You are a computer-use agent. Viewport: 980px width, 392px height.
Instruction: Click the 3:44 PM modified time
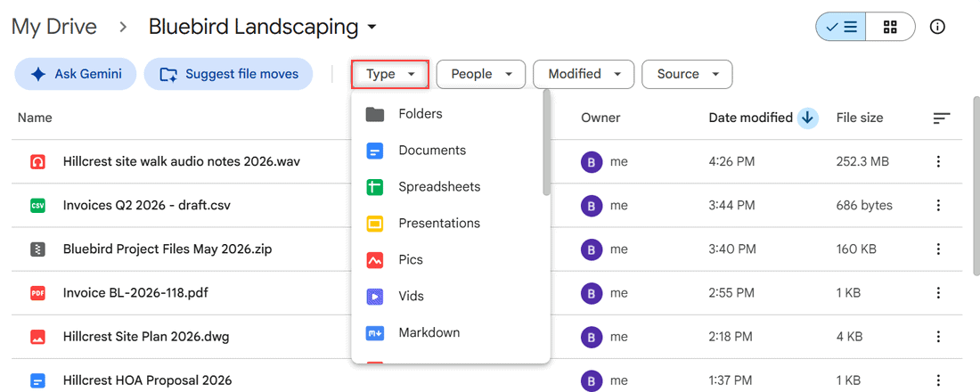coord(731,206)
